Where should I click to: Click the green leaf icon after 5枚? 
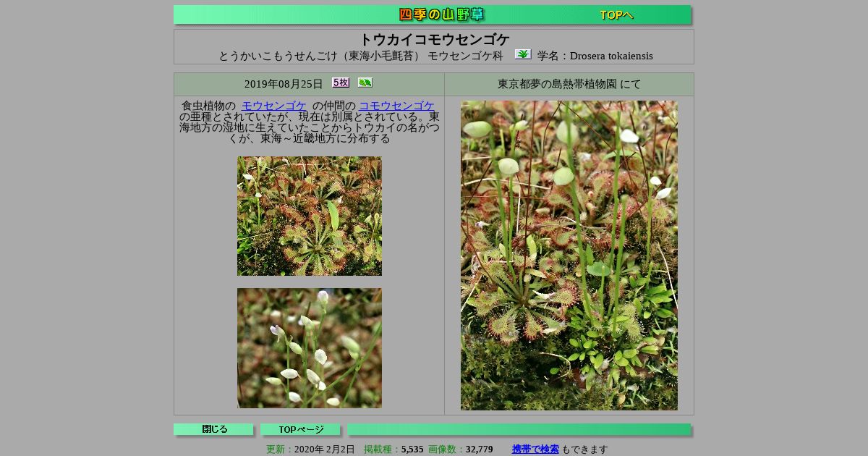click(365, 83)
